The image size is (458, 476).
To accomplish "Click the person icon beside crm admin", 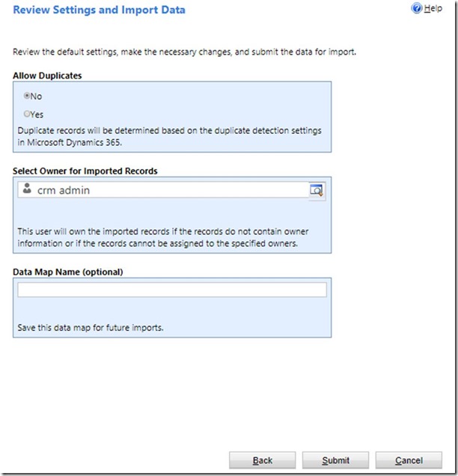I will pyautogui.click(x=27, y=190).
